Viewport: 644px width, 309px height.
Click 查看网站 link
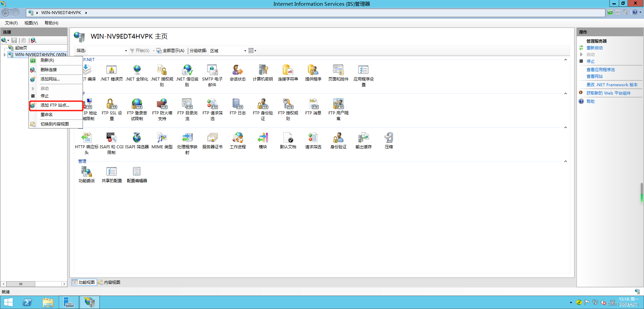[595, 76]
